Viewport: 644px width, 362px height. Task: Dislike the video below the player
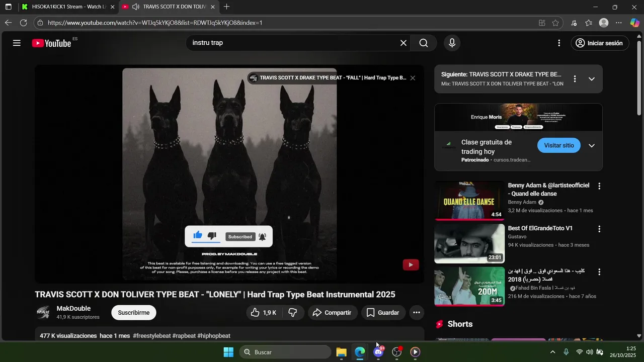tap(293, 313)
